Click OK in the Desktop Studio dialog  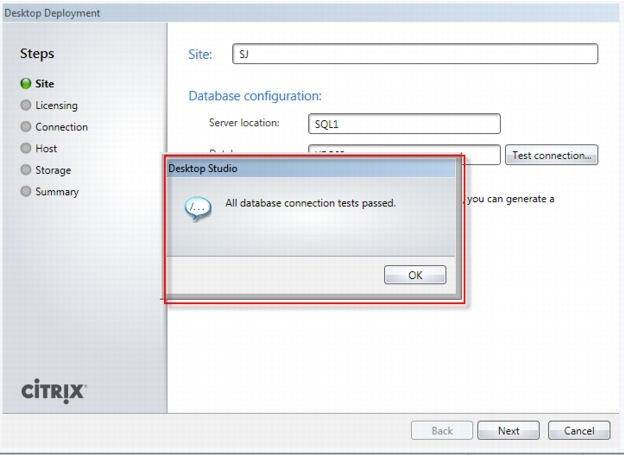(x=415, y=275)
